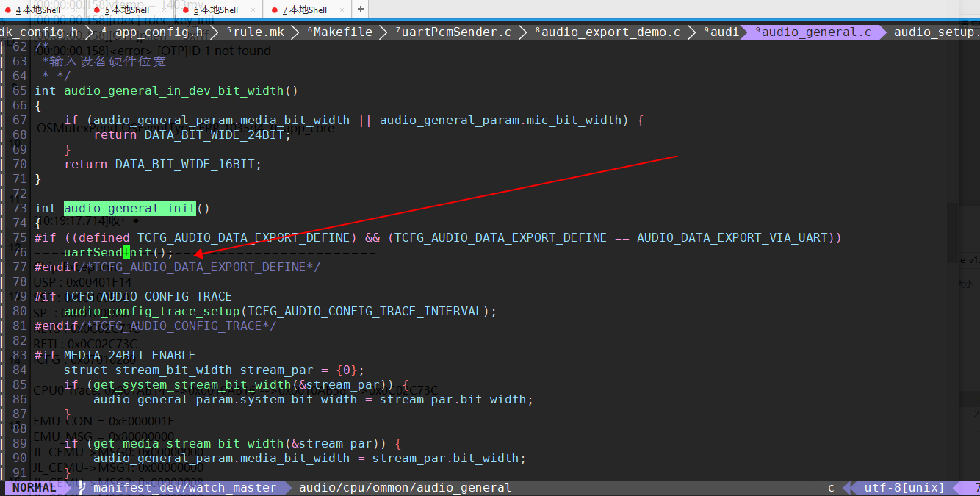Click DATA_BIT_WIDE_16BIT in the return statement
Image resolution: width=980 pixels, height=496 pixels.
184,165
